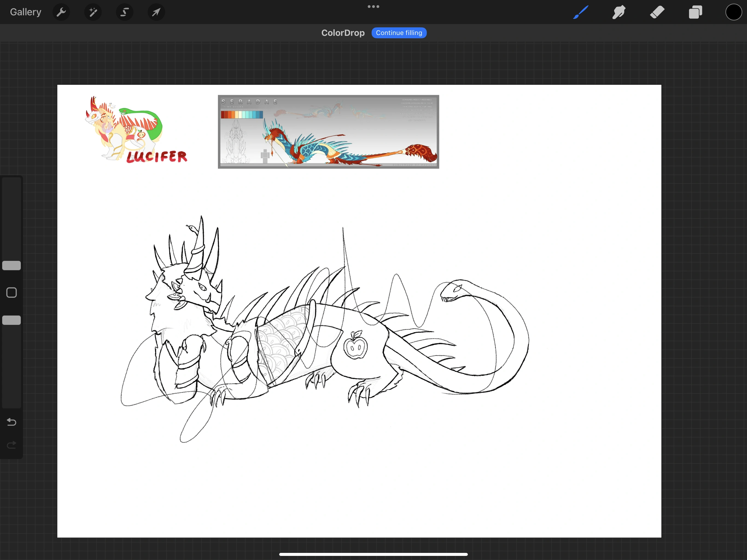Tap the Redo arrow in the sidebar
Image resolution: width=747 pixels, height=560 pixels.
click(11, 445)
